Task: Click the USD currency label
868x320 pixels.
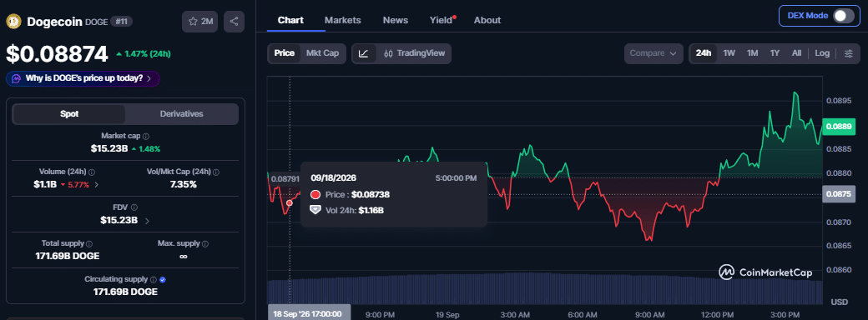Action: 839,302
